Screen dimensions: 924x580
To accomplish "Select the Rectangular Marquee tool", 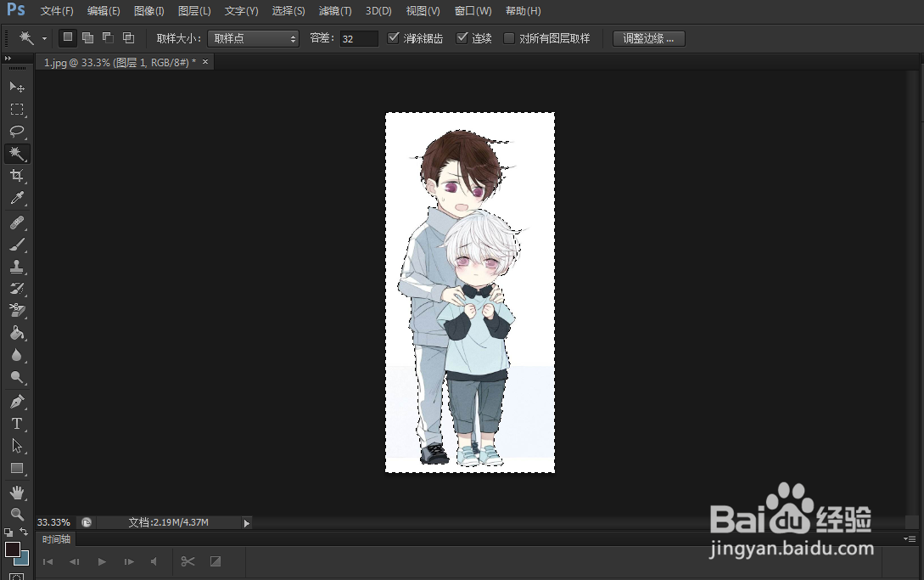I will pos(16,110).
